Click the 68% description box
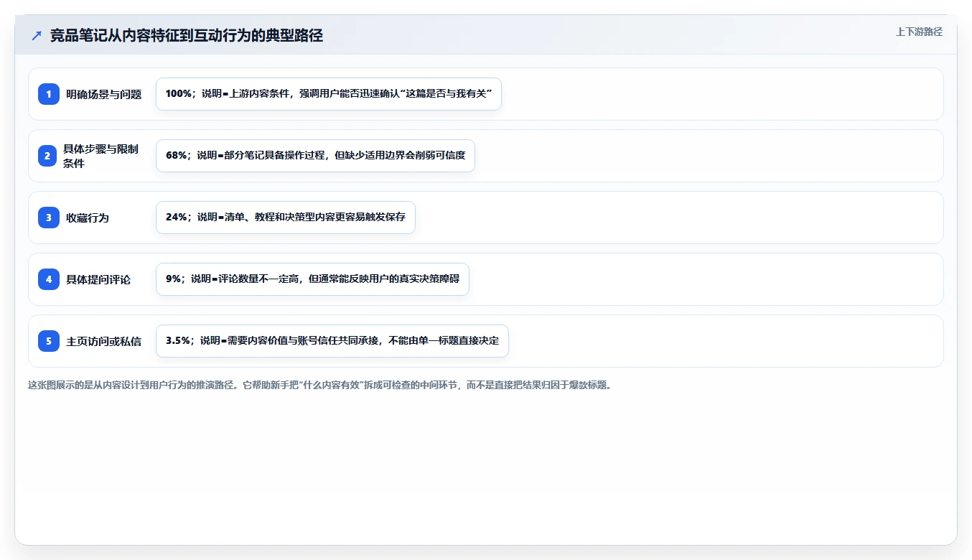972x560 pixels. (x=315, y=156)
